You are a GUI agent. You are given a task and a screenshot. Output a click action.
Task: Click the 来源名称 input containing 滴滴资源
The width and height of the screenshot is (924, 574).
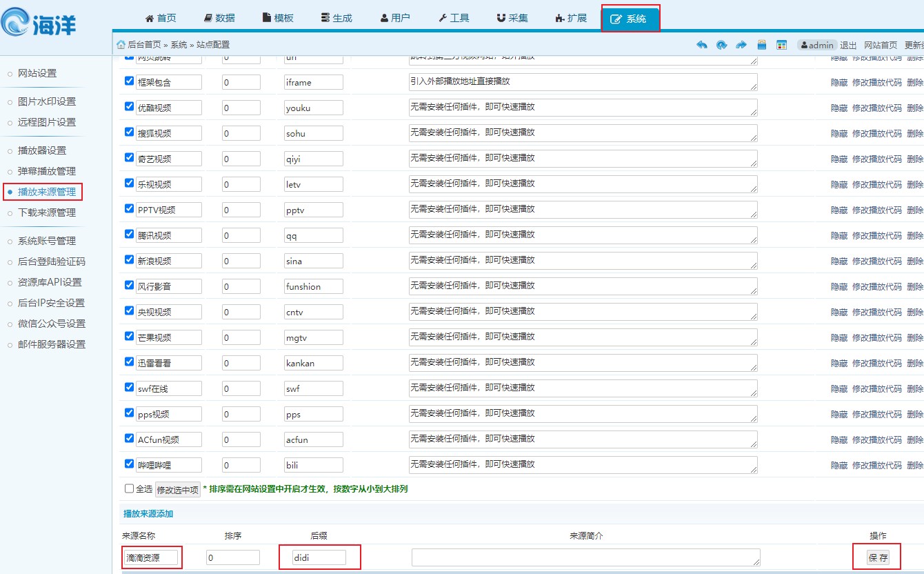pyautogui.click(x=151, y=557)
